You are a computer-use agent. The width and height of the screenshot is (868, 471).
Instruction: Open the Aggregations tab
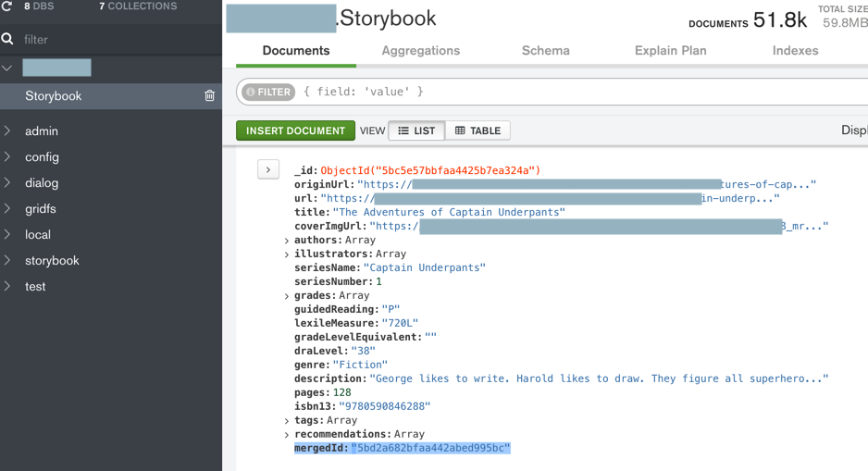tap(420, 51)
